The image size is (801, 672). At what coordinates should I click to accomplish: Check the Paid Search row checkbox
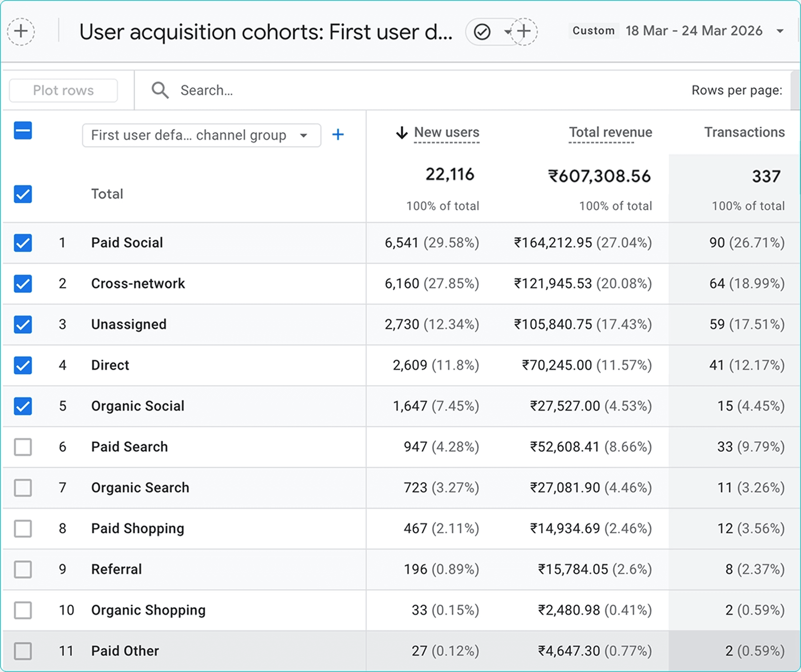coord(23,447)
